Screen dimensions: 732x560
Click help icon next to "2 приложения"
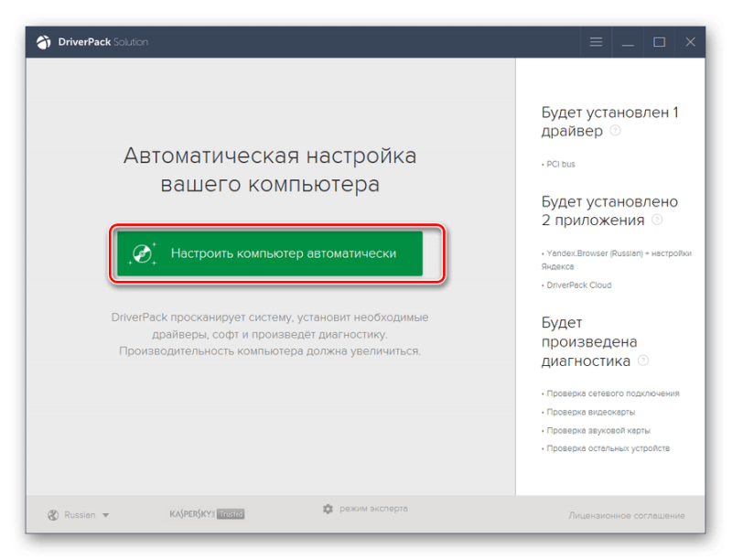[657, 220]
